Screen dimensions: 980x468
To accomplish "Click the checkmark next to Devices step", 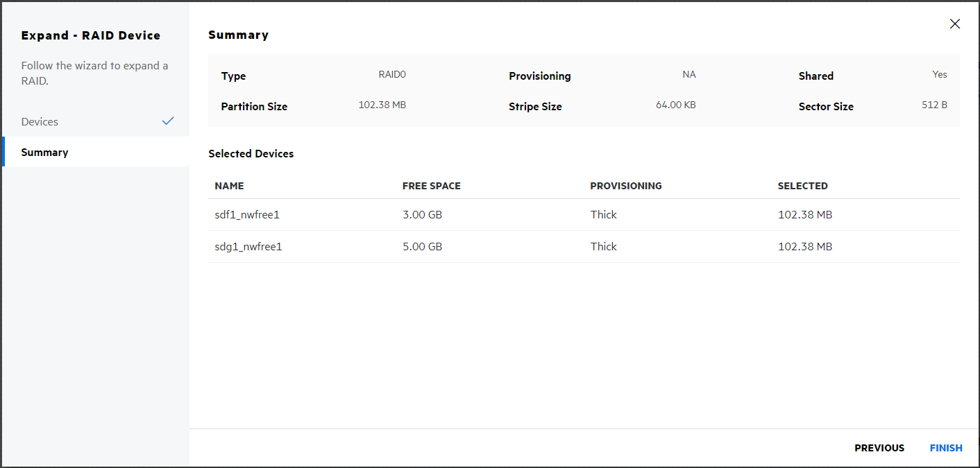I will [167, 121].
